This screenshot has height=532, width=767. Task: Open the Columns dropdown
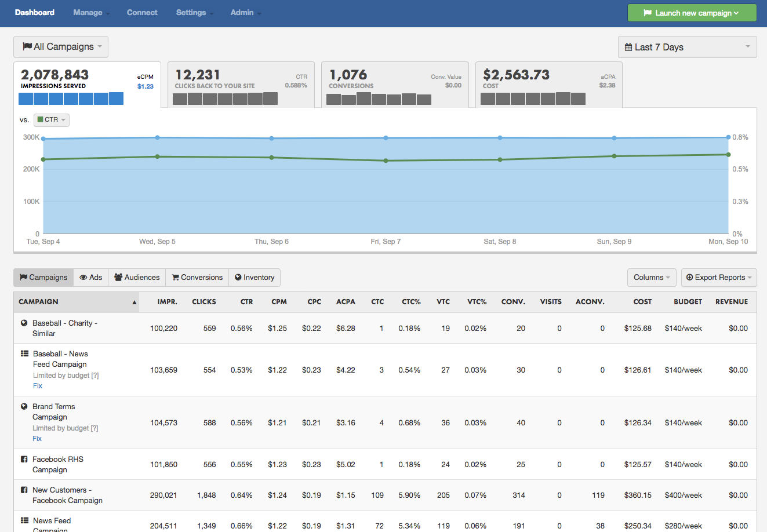point(652,278)
